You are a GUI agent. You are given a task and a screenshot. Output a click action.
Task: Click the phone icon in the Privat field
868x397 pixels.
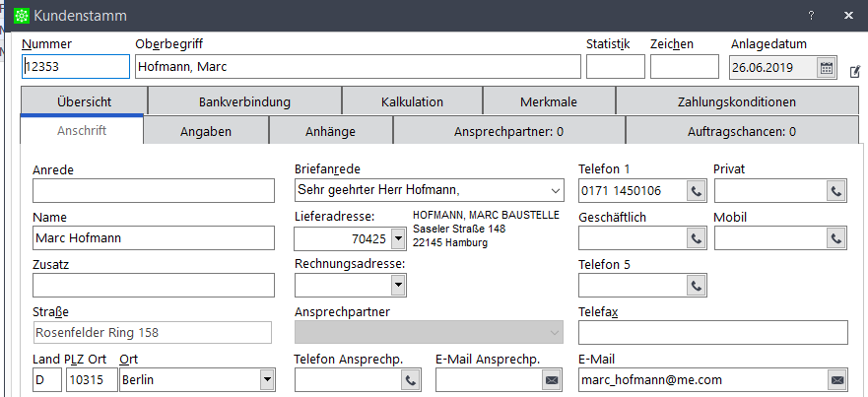point(836,191)
